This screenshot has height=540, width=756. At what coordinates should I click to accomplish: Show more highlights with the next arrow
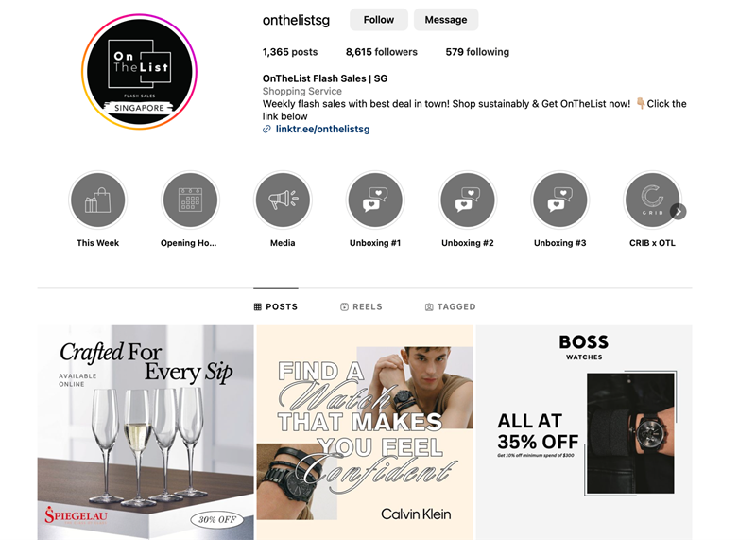(678, 212)
